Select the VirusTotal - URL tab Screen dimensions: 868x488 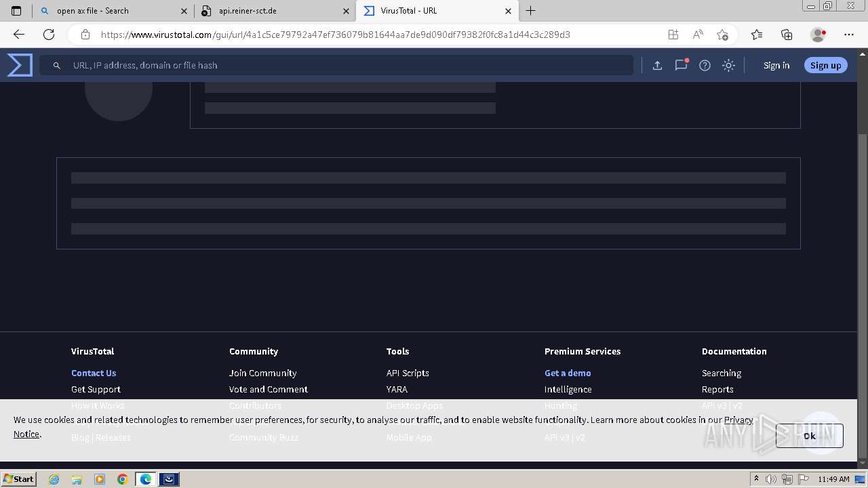pyautogui.click(x=436, y=11)
